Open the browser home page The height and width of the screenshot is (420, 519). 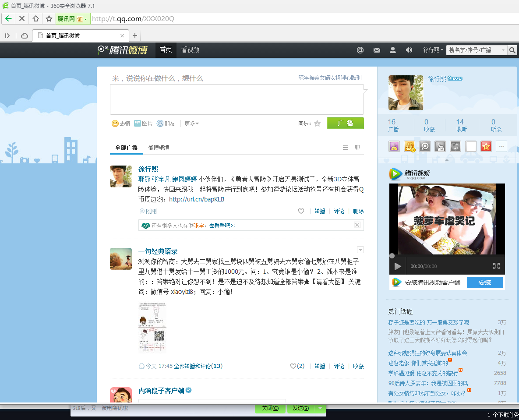35,18
